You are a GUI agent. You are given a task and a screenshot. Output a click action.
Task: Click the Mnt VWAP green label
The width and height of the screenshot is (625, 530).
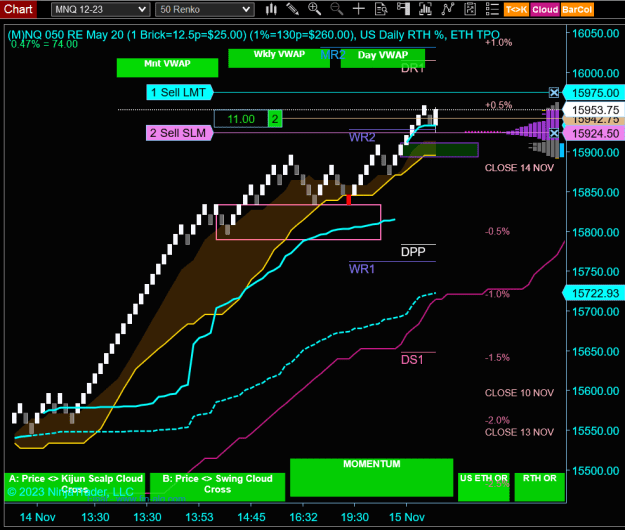click(x=167, y=67)
